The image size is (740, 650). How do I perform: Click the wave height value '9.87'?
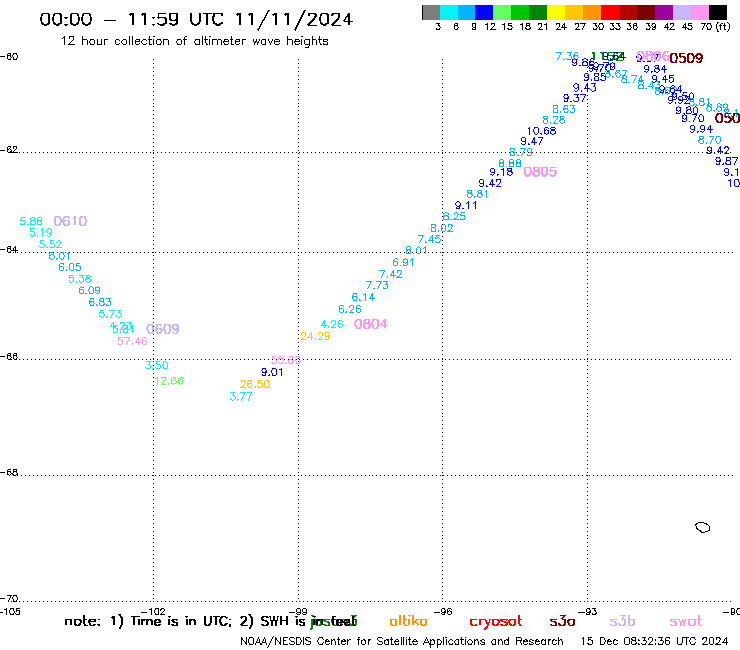726,161
